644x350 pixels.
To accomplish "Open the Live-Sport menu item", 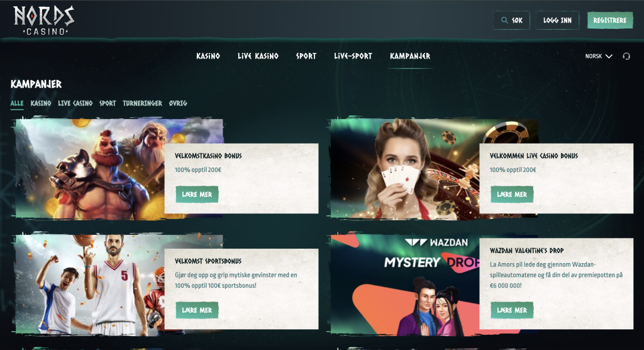I will pyautogui.click(x=353, y=56).
